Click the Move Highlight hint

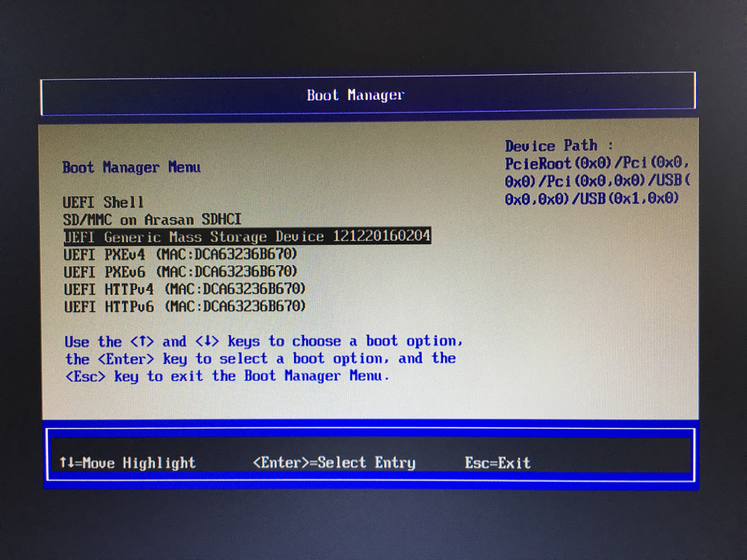pos(127,463)
